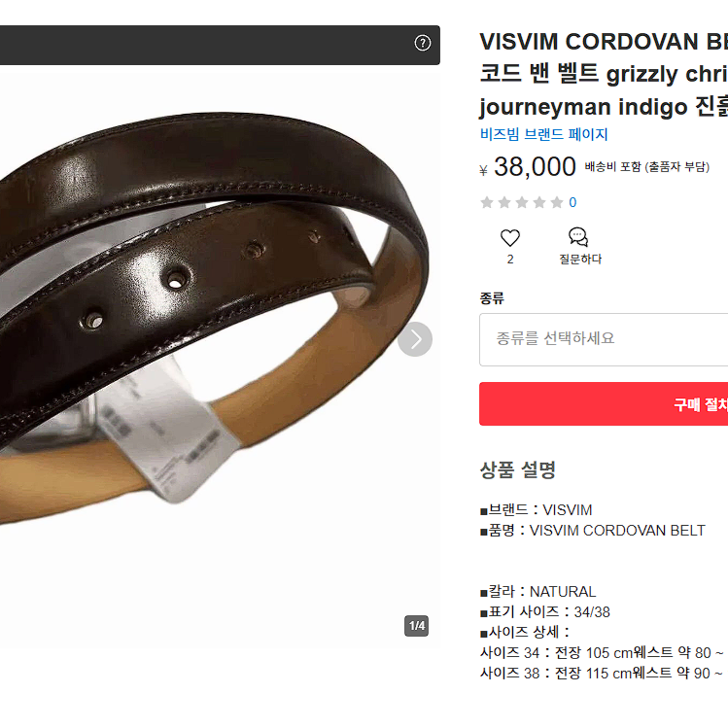Click the second rating star
Image resolution: width=728 pixels, height=728 pixels.
click(x=504, y=202)
